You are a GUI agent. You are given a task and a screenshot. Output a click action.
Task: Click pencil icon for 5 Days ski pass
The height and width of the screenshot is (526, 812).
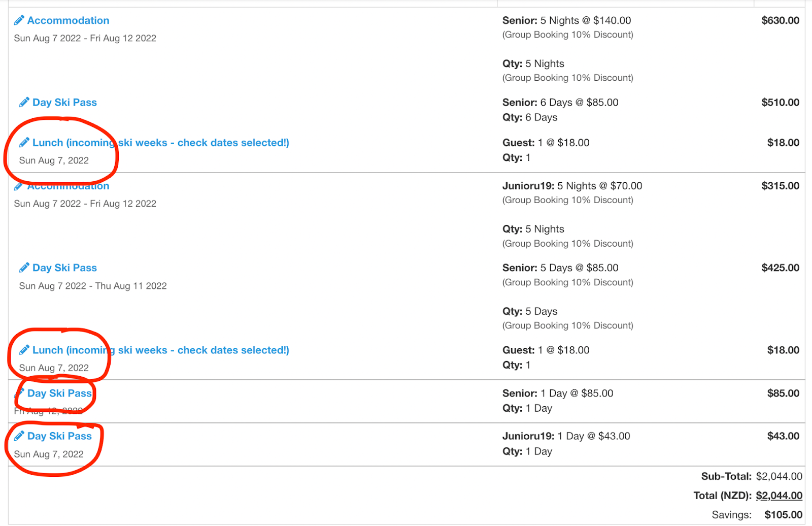pos(24,268)
